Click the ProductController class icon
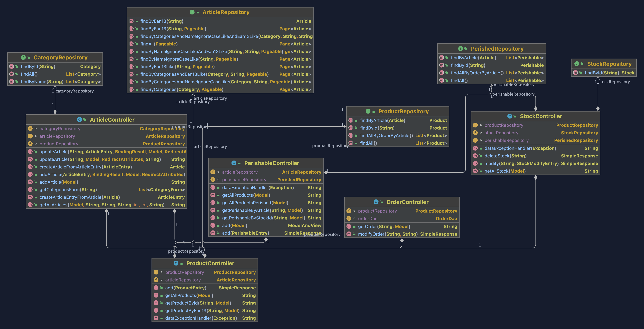The image size is (644, 329). tap(176, 263)
